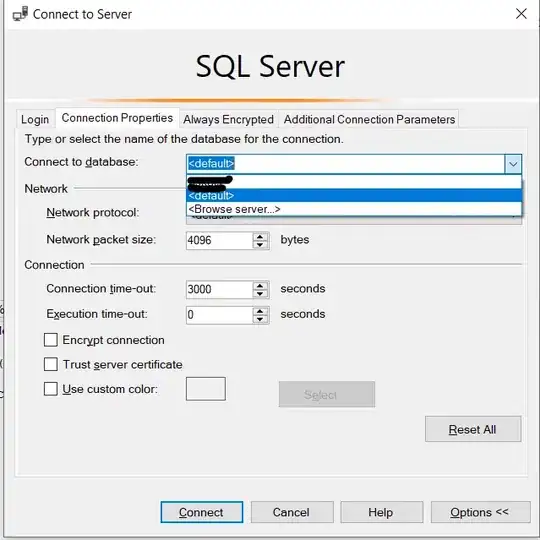The image size is (540, 540).
Task: Check Trust server certificate
Action: [x=51, y=364]
